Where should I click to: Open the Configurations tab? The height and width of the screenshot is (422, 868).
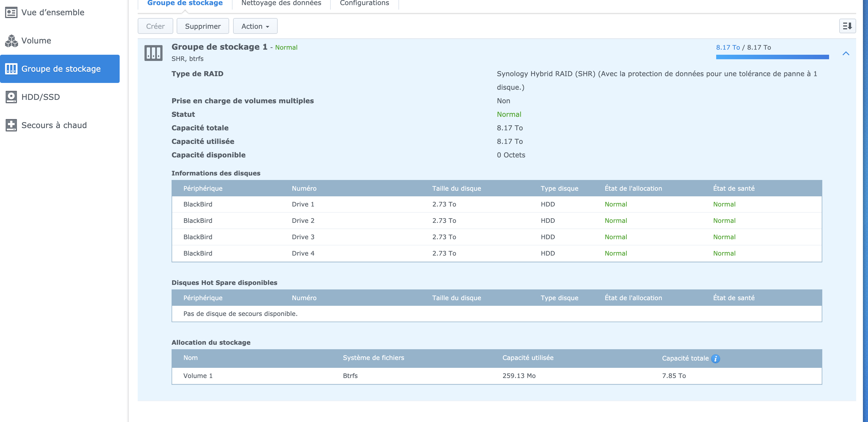tap(364, 3)
